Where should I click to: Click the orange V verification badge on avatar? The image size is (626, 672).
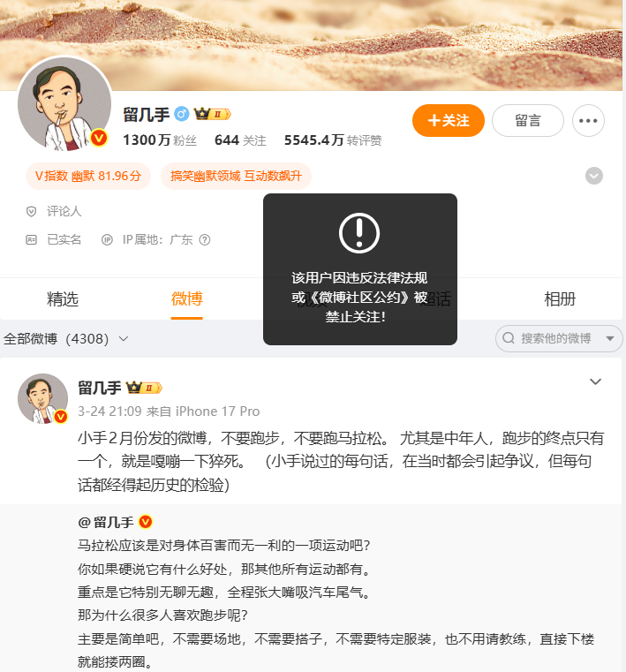coord(99,138)
